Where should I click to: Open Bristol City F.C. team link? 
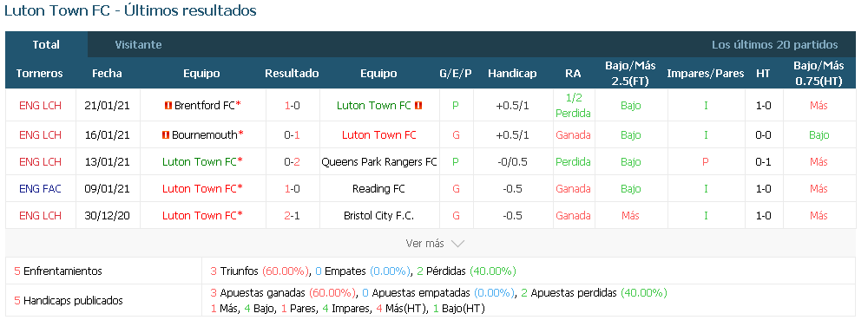(x=378, y=216)
